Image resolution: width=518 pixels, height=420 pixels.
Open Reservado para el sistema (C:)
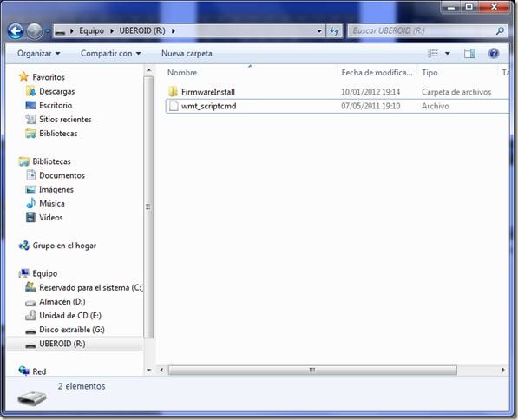click(x=91, y=288)
